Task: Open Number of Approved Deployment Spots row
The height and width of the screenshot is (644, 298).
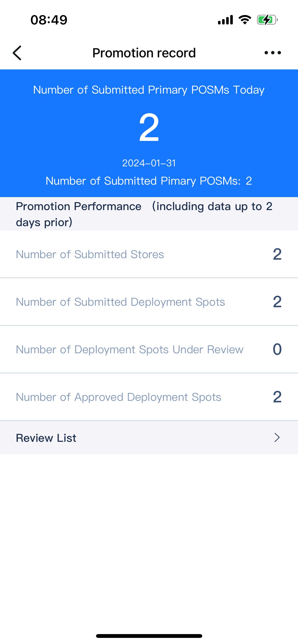Action: (149, 397)
